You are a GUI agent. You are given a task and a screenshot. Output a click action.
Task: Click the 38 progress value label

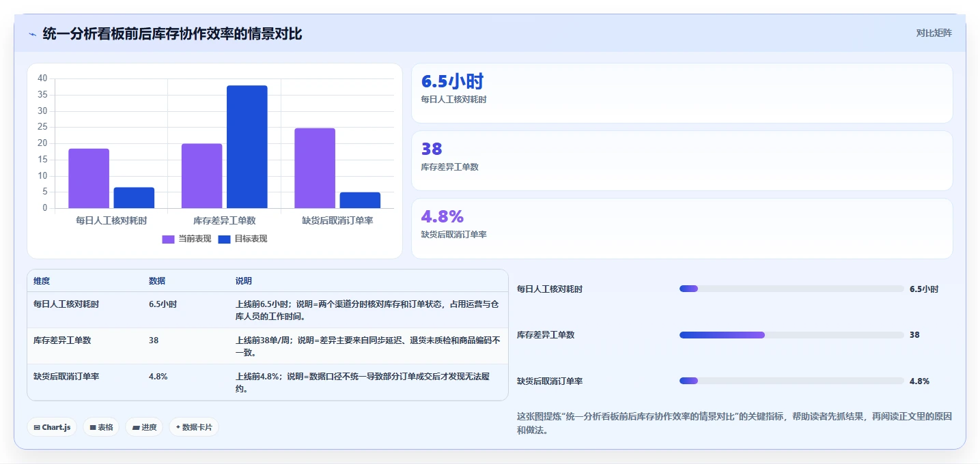tap(914, 335)
